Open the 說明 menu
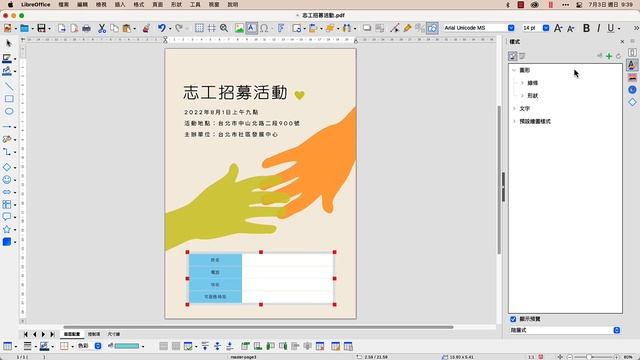640x360 pixels. (233, 4)
